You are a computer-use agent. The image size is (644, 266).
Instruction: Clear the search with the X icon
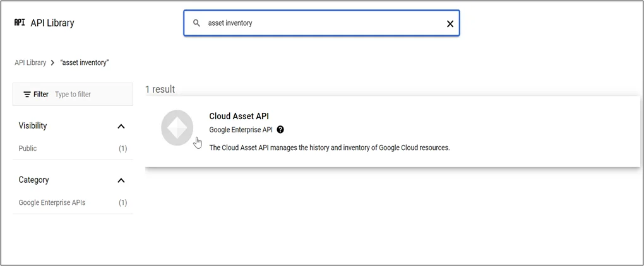(450, 23)
